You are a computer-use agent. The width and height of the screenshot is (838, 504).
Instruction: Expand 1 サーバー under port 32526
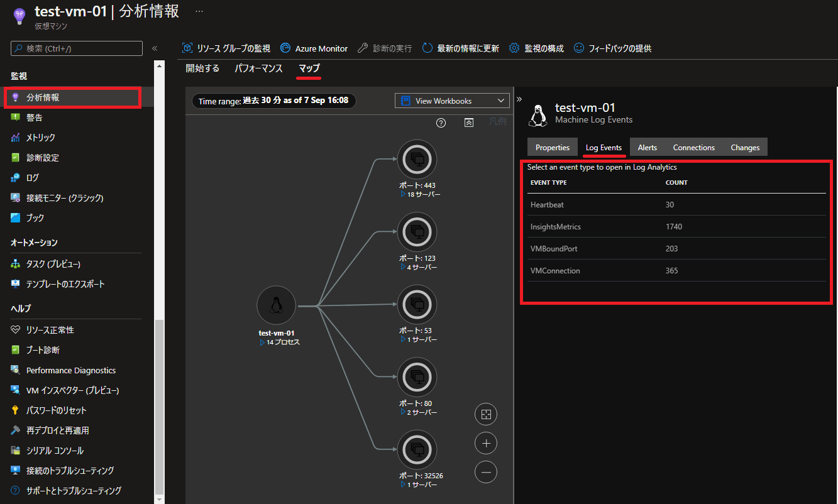pos(419,485)
